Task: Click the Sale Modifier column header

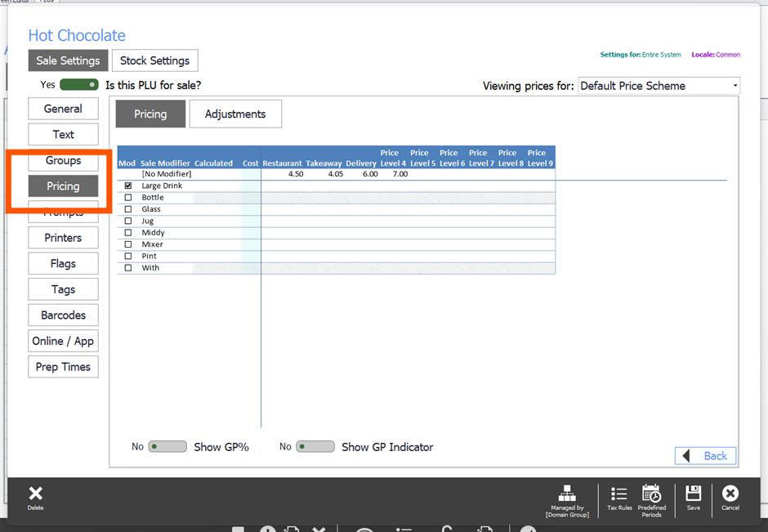Action: tap(165, 163)
